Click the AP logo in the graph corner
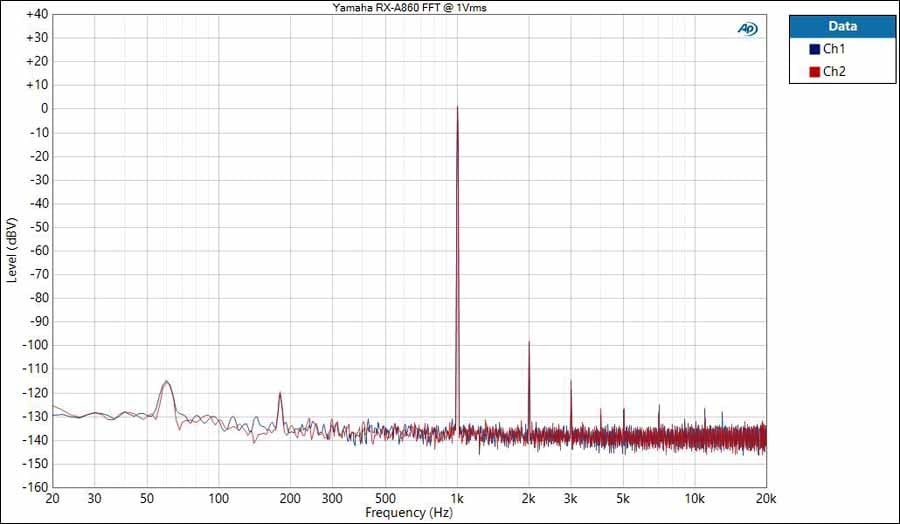The height and width of the screenshot is (524, 900). 747,29
